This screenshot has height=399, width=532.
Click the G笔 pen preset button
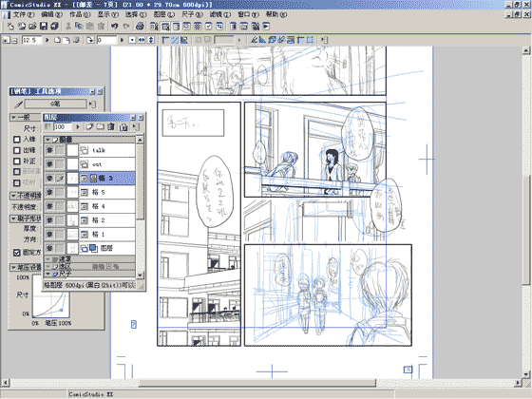tap(55, 104)
